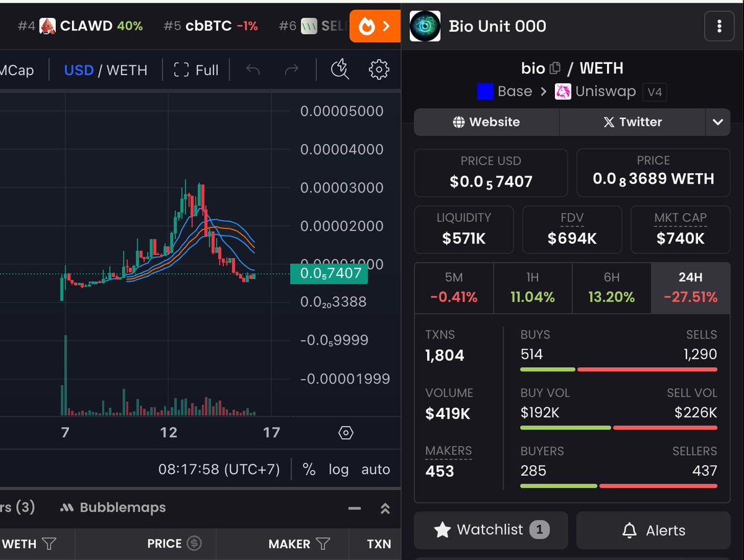Open the token Twitter link

click(x=632, y=122)
